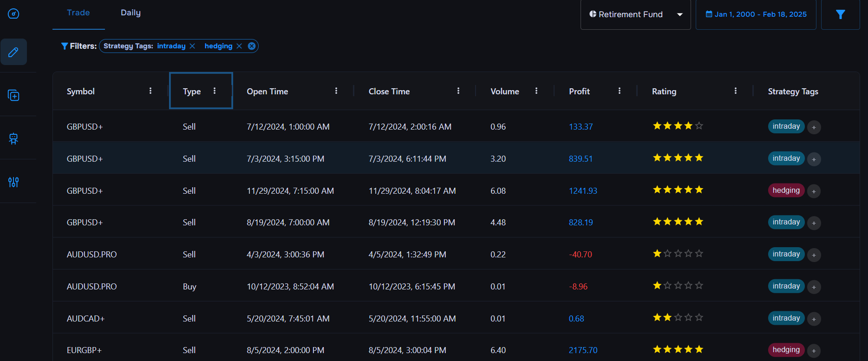Click the intraday tag on 7/12/2024 trade
This screenshot has height=361, width=868.
point(786,126)
